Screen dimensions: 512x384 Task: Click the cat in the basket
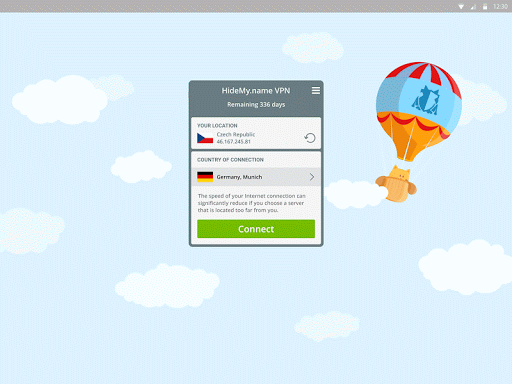397,184
